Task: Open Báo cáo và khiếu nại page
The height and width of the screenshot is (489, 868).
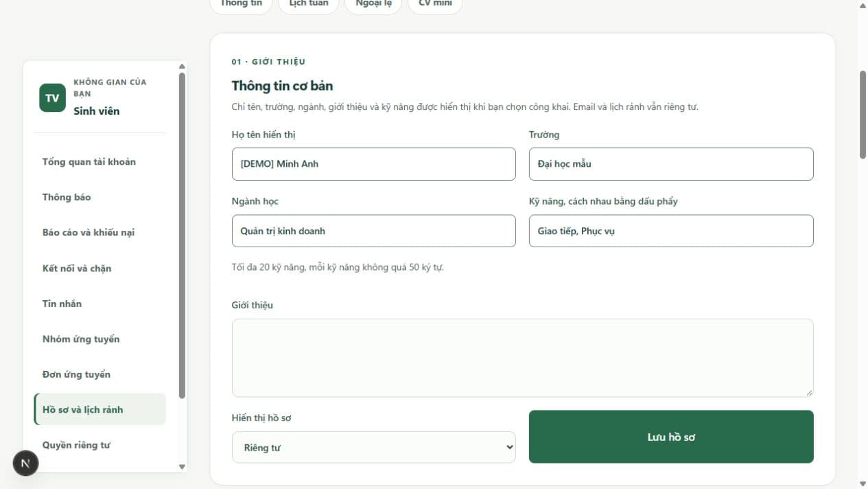Action: pos(99,233)
